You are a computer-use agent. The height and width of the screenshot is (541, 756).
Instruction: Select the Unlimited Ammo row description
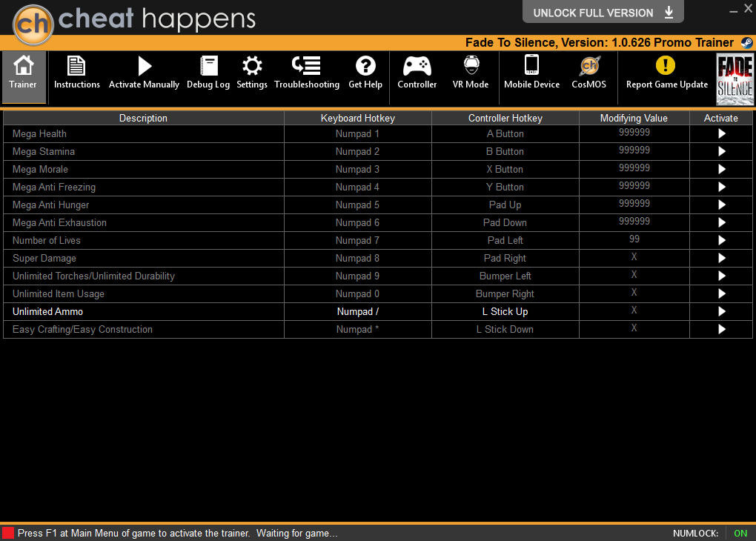tap(144, 312)
